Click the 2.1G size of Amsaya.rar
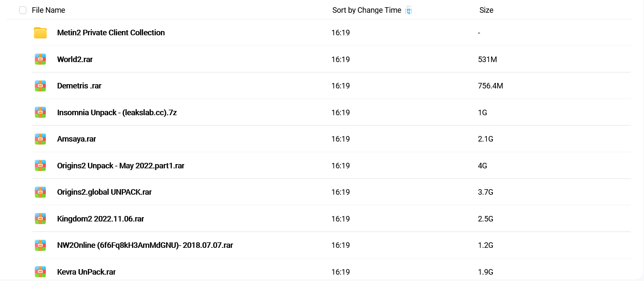 [485, 139]
